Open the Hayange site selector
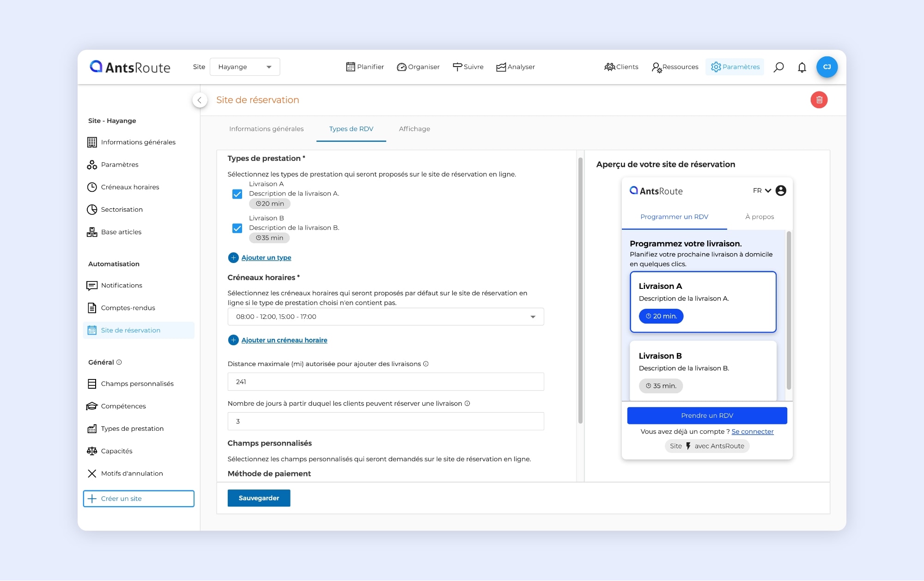The image size is (924, 581). [244, 67]
